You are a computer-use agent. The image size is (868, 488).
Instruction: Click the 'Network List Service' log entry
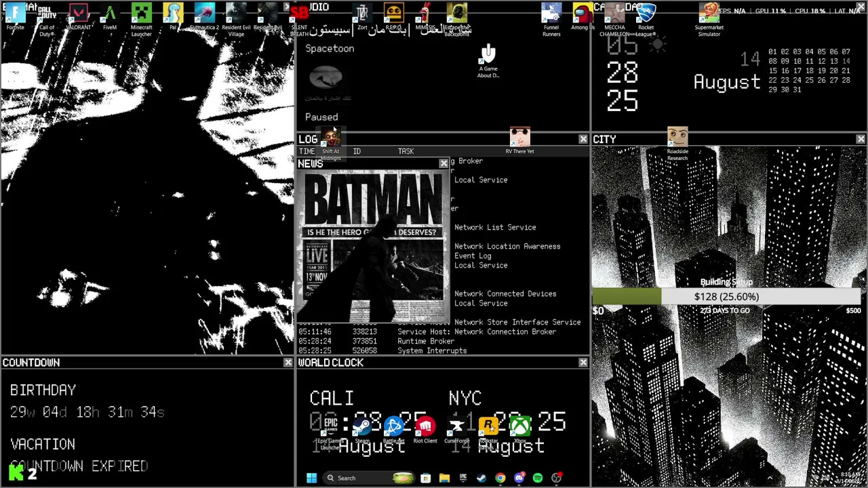point(495,227)
